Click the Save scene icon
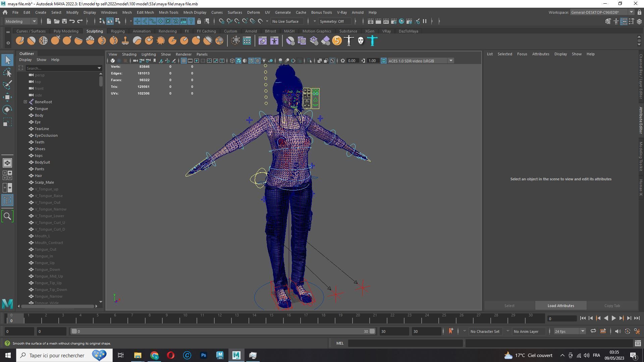 pos(64,21)
